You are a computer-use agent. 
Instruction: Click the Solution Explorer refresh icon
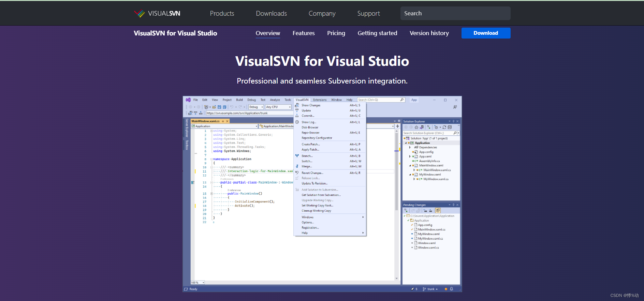pyautogui.click(x=444, y=127)
